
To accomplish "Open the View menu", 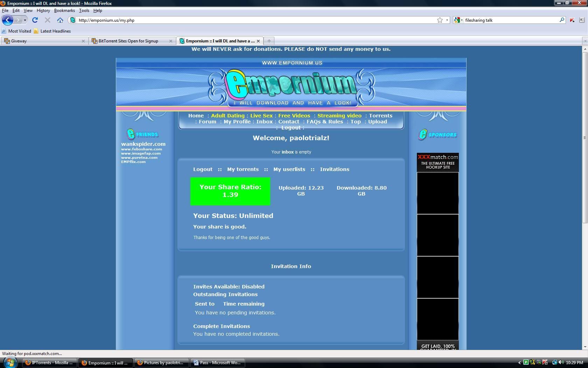I will click(x=28, y=11).
